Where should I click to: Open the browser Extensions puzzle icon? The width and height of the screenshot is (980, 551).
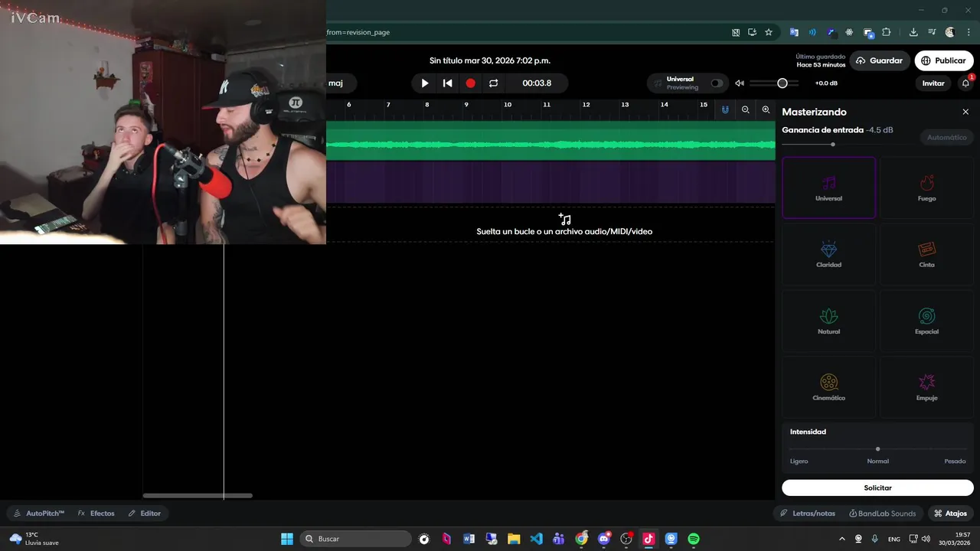tap(887, 32)
